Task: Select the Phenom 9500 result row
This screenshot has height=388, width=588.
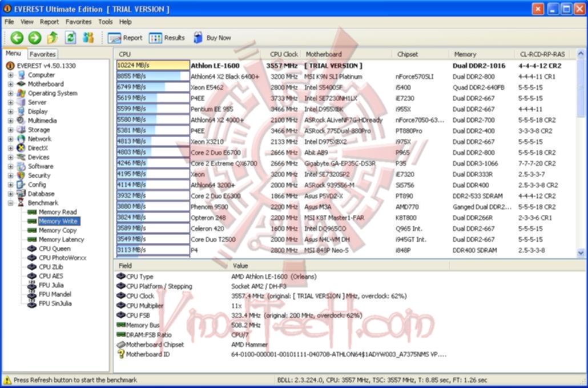Action: coord(345,207)
